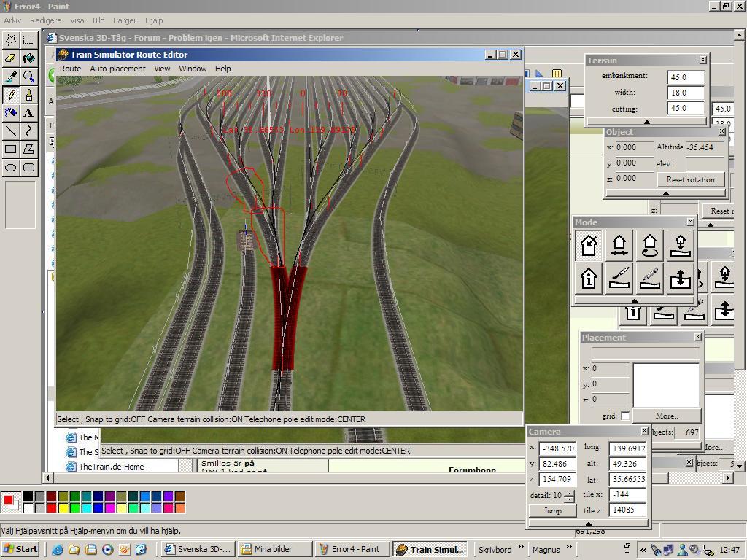This screenshot has height=560, width=747.
Task: Select TheTrain.de-Home- favorites entry
Action: pos(113,467)
